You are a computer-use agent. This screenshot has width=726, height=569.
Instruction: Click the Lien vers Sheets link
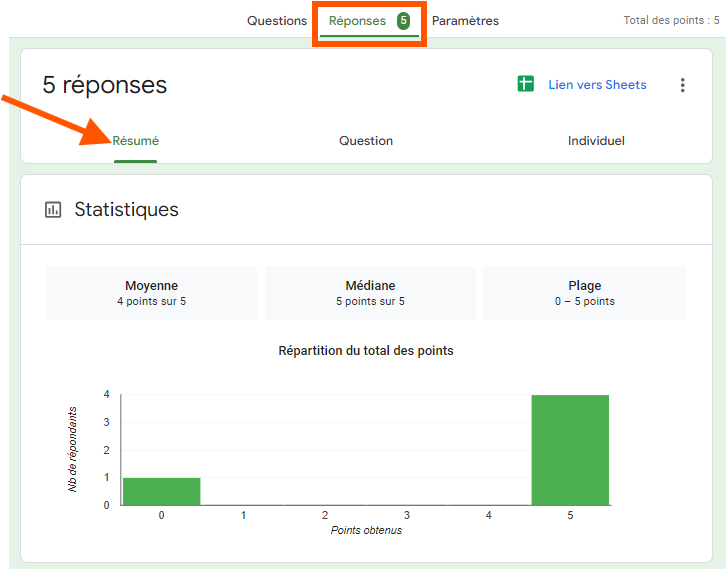(597, 85)
